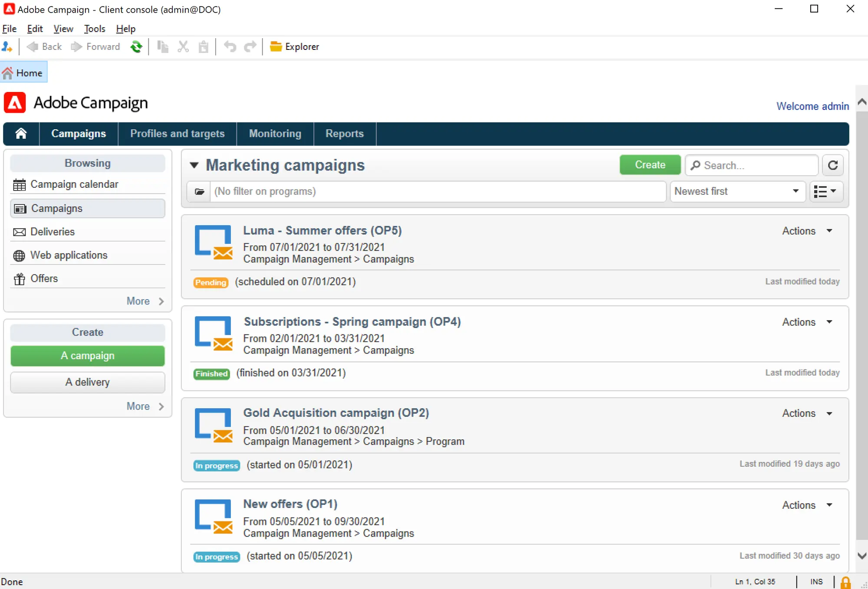This screenshot has width=868, height=589.
Task: Open the Explorer folder icon
Action: [276, 46]
